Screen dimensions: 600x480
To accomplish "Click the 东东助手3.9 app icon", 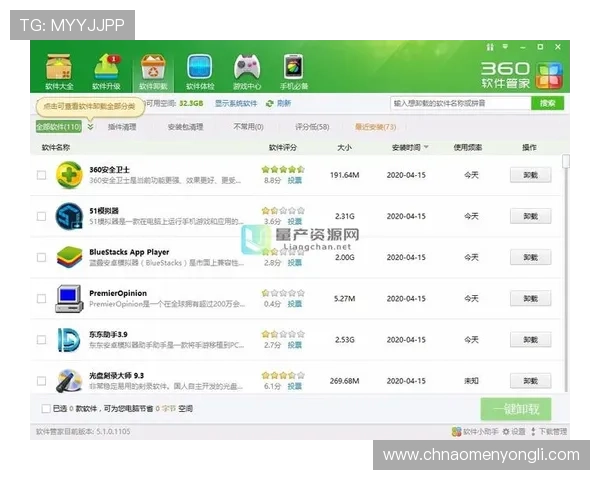I will 69,340.
